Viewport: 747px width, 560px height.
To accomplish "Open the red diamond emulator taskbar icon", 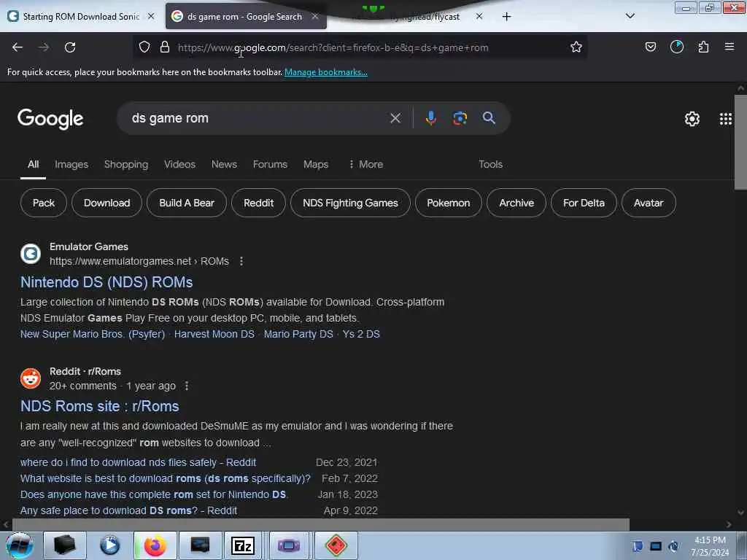I will [x=336, y=545].
